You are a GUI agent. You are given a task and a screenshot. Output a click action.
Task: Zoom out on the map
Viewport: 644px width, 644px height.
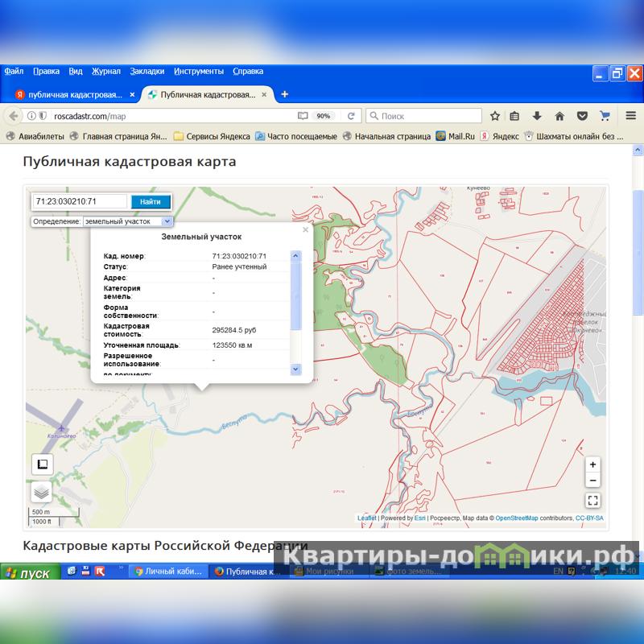593,481
